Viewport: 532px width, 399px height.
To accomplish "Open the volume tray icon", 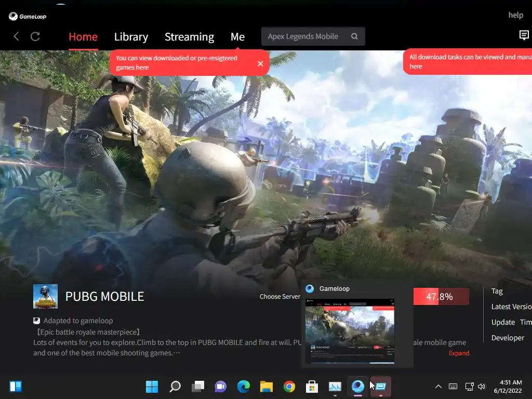I will point(482,387).
